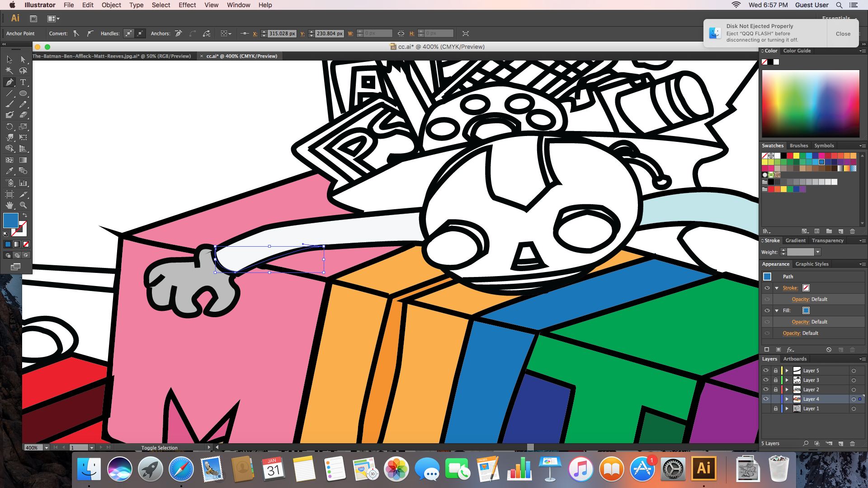The height and width of the screenshot is (488, 868).
Task: Select the Artboard tool
Action: [9, 194]
